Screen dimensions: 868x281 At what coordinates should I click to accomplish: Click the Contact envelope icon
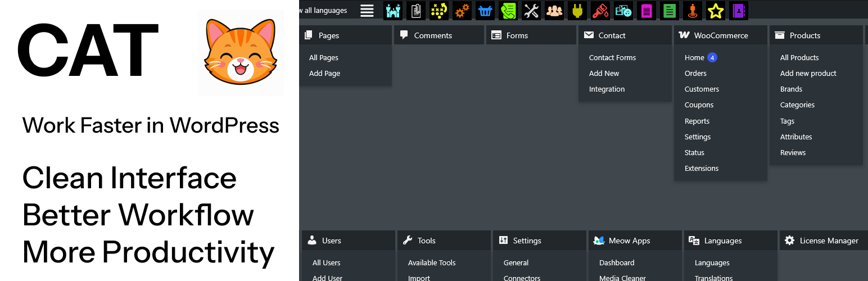tap(589, 35)
